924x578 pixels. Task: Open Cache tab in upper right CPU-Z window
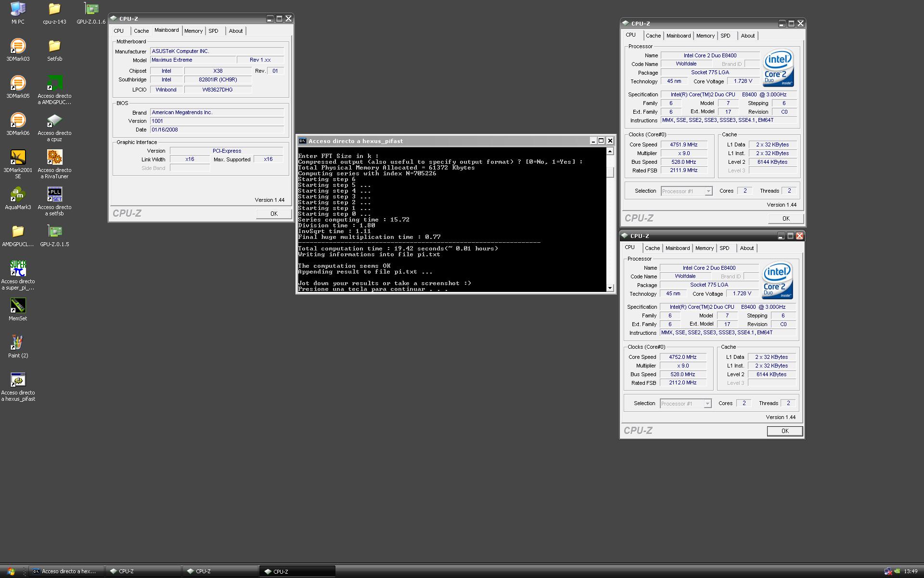pos(653,36)
